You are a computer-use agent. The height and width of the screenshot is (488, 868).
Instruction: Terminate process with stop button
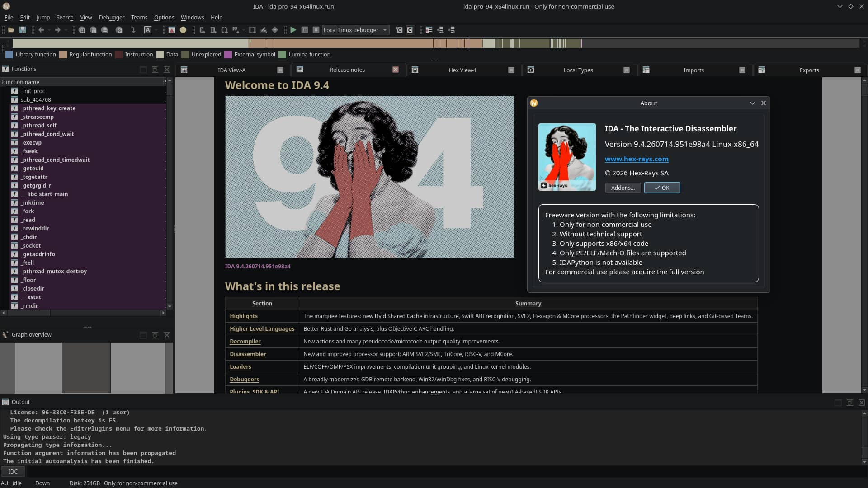point(316,30)
